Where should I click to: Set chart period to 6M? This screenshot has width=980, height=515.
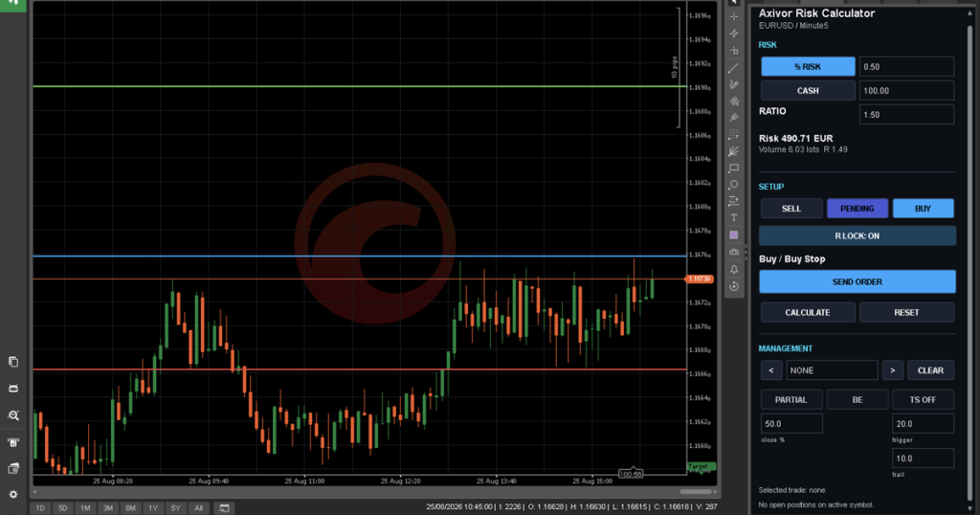(x=130, y=508)
